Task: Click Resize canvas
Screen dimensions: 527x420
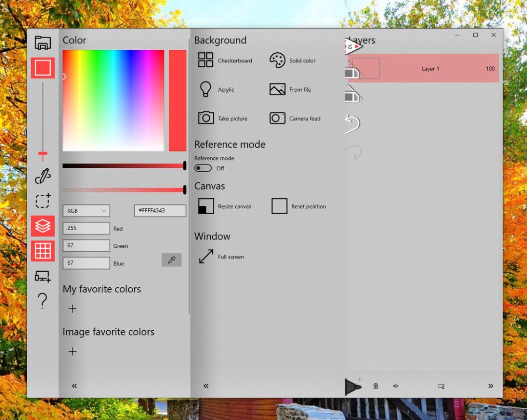Action: pos(224,206)
